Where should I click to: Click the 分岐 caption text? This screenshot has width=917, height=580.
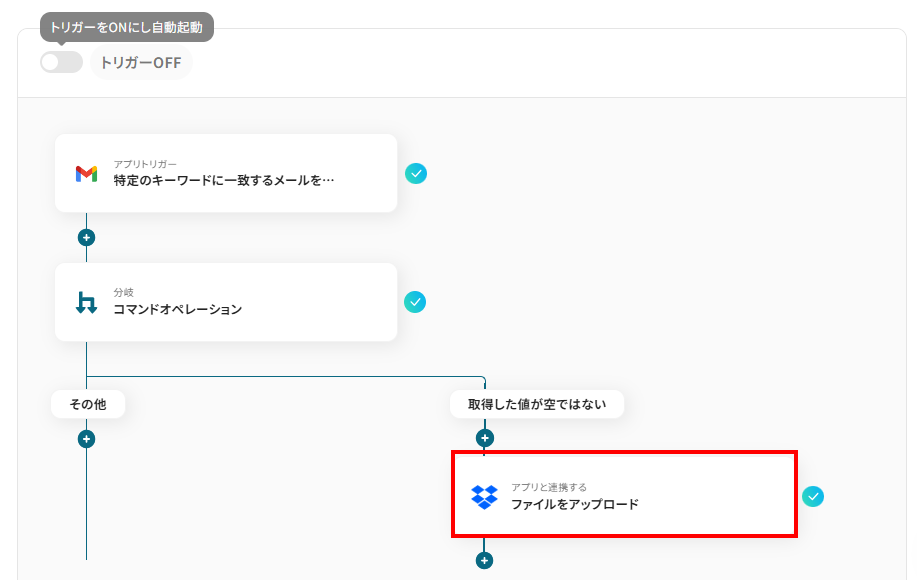(123, 292)
